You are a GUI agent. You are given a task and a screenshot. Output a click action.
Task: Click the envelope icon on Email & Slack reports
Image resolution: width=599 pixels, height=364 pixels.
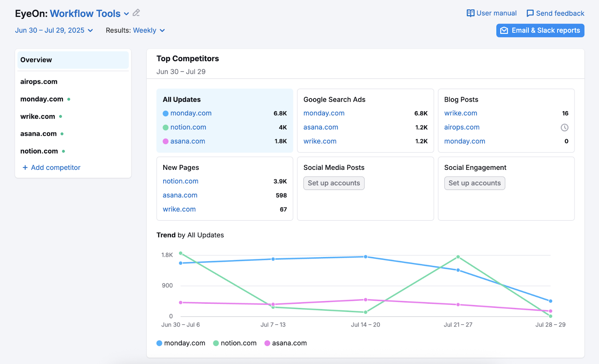[505, 30]
